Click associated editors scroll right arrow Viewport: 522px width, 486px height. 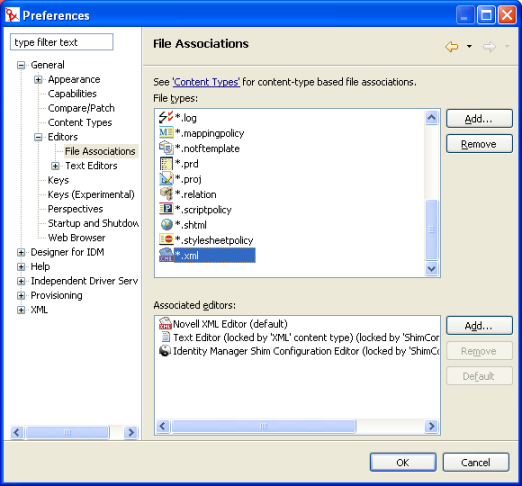pyautogui.click(x=431, y=426)
